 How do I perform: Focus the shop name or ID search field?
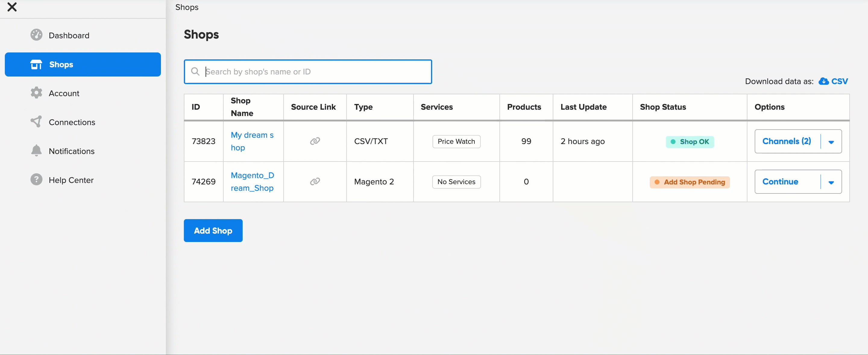[308, 72]
